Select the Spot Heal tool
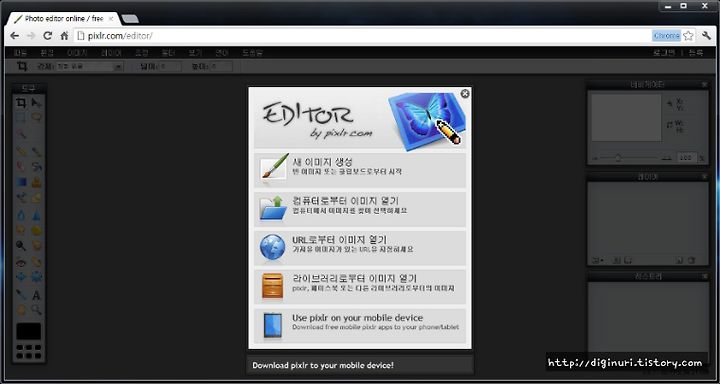The image size is (720, 384). [x=37, y=263]
